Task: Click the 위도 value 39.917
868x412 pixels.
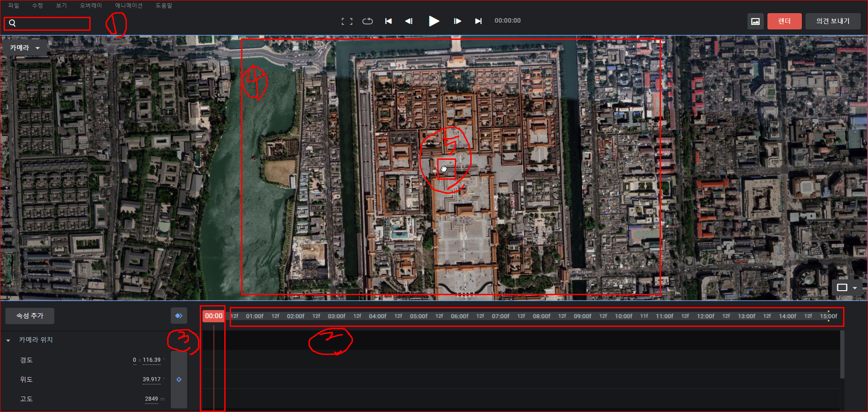Action: click(152, 379)
